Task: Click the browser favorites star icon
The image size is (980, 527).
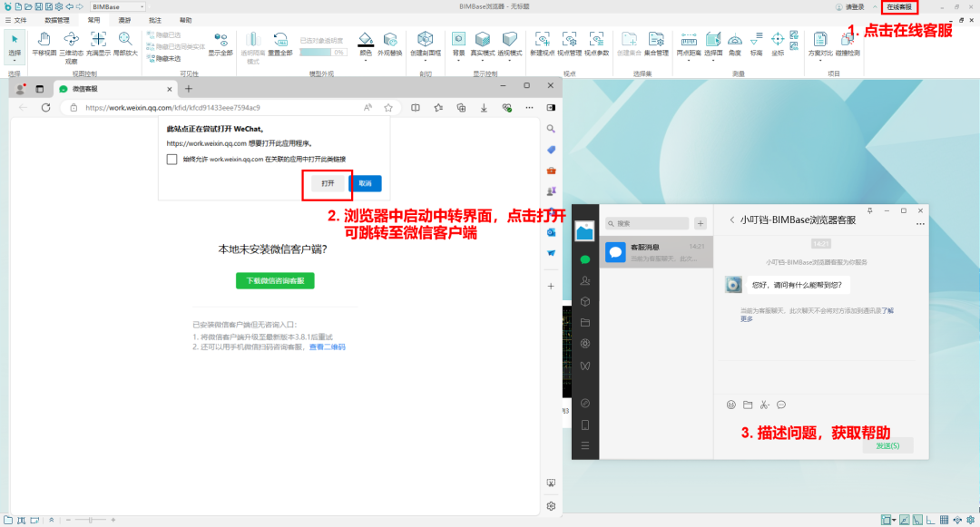Action: pyautogui.click(x=388, y=107)
